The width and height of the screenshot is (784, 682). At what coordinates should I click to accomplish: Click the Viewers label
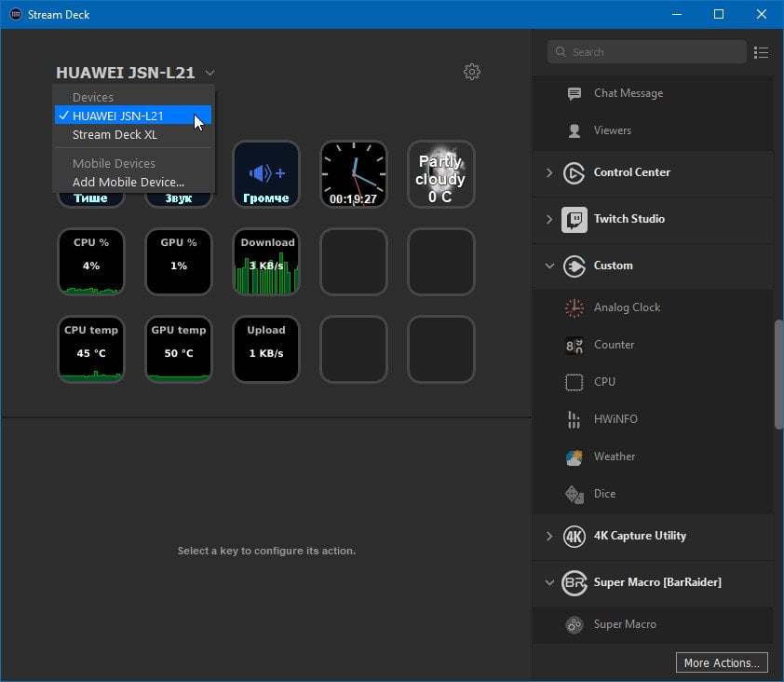[x=613, y=130]
